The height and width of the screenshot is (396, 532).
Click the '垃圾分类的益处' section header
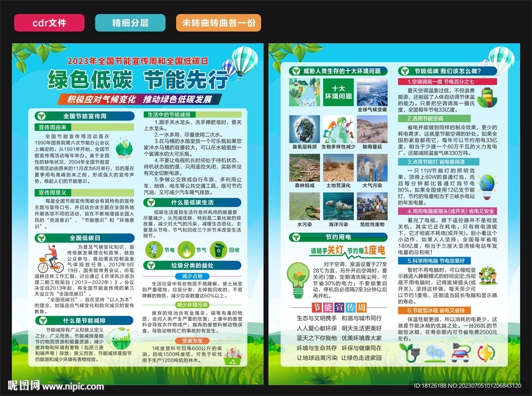192,266
